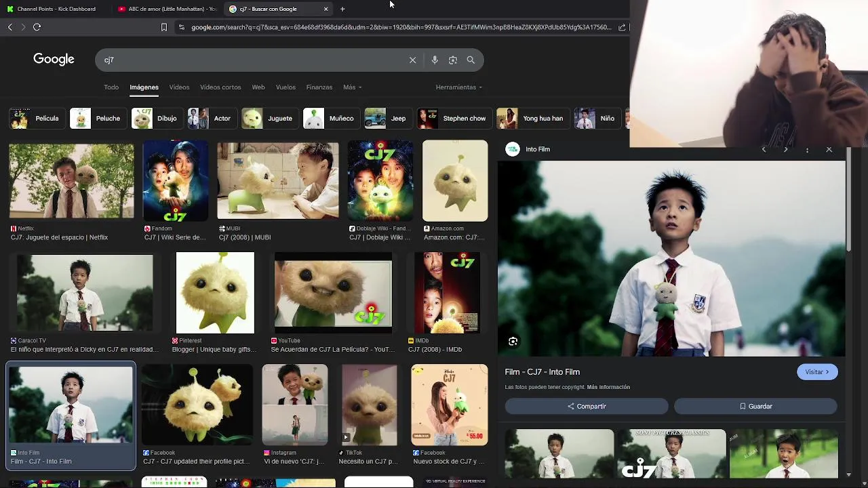Screen dimensions: 868x488
Task: Open the Into Film source icon in the preview header
Action: (x=513, y=149)
